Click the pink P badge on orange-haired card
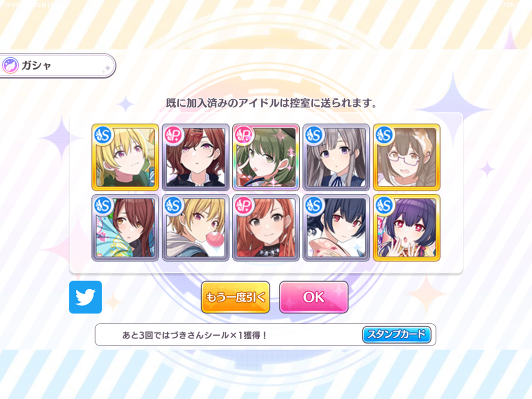This screenshot has width=532, height=399. coord(244,206)
